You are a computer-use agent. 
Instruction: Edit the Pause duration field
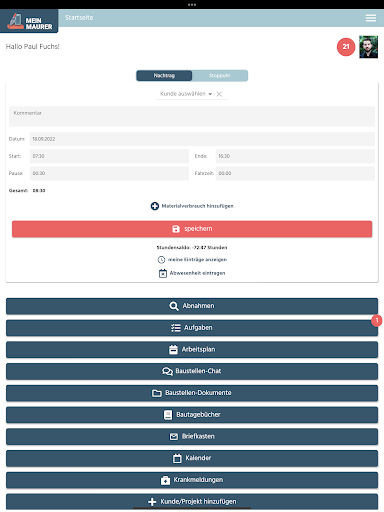point(109,173)
